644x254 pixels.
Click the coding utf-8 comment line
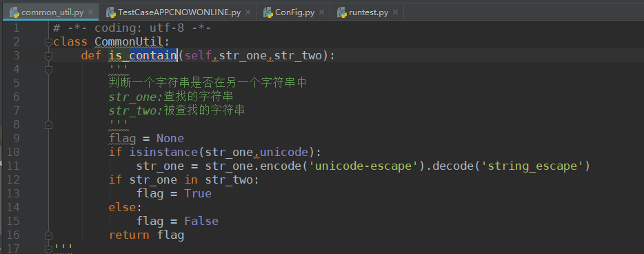coord(132,28)
